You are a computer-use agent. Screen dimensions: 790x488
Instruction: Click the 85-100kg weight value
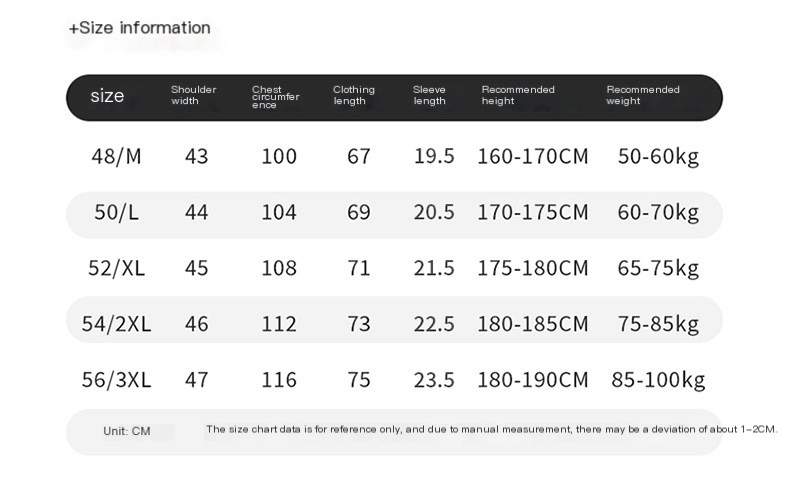point(658,380)
